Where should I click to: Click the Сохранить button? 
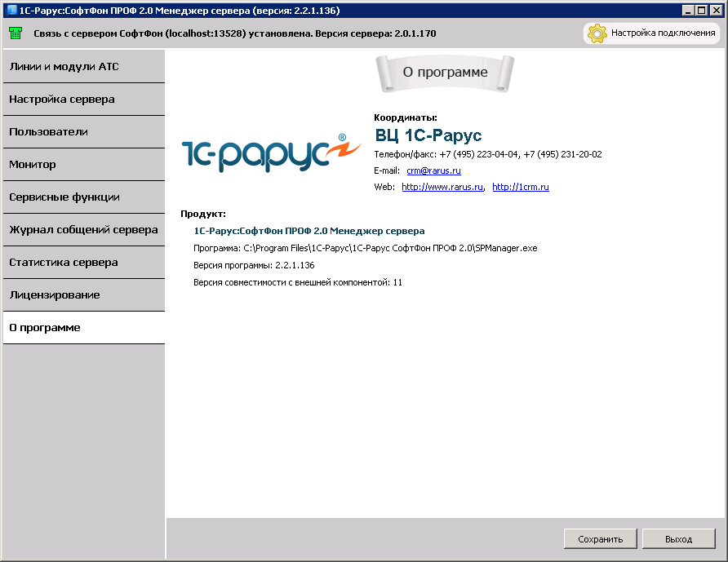click(601, 539)
